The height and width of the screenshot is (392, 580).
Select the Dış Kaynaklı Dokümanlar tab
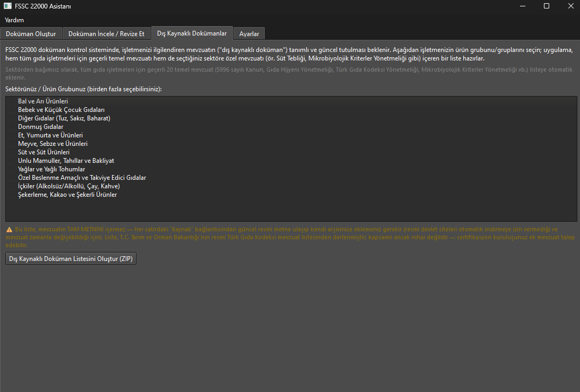pos(192,33)
